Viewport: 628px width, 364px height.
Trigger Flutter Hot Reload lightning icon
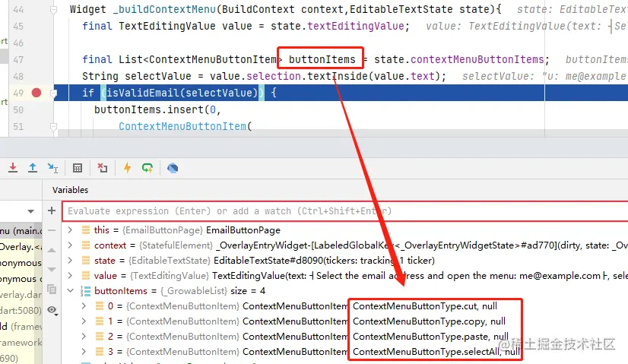(x=128, y=168)
